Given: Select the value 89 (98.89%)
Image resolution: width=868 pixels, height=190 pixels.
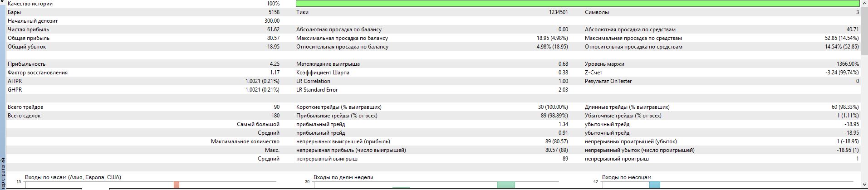Looking at the screenshot, I should pos(554,116).
